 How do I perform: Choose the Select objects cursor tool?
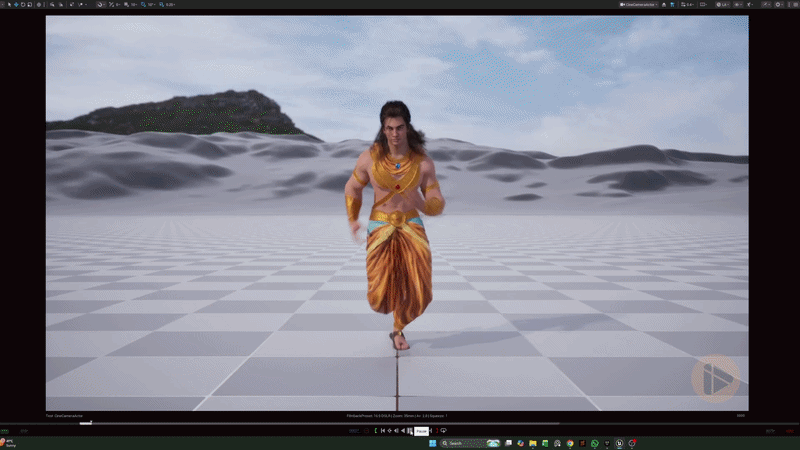click(x=9, y=5)
